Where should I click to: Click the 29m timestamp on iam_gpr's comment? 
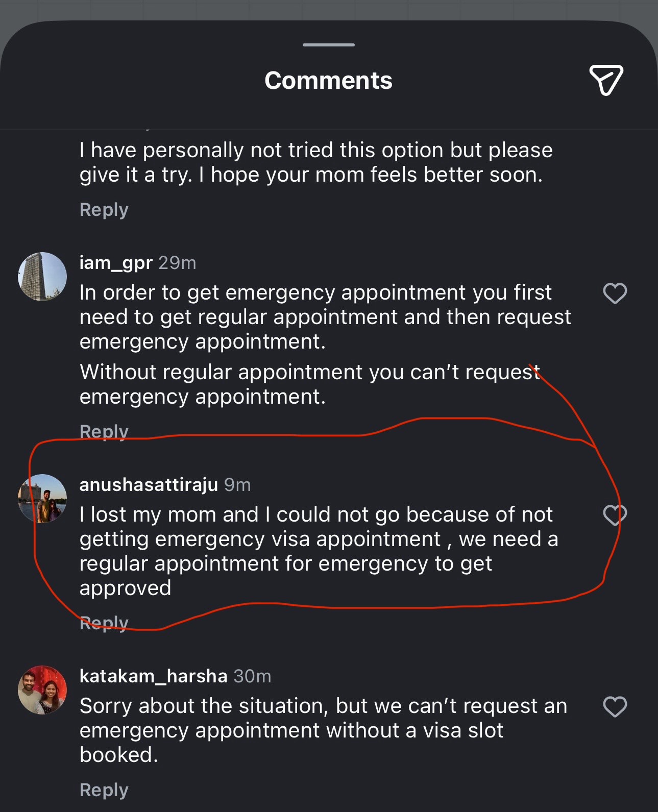[177, 263]
